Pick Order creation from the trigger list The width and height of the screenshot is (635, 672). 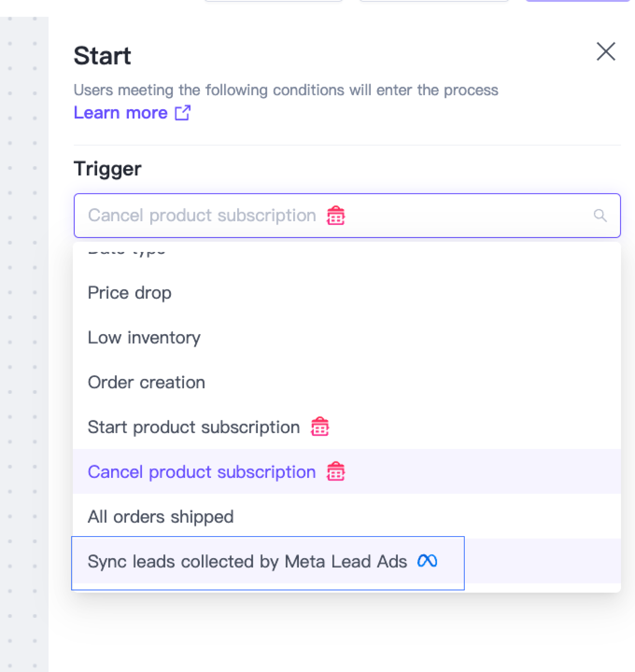147,382
